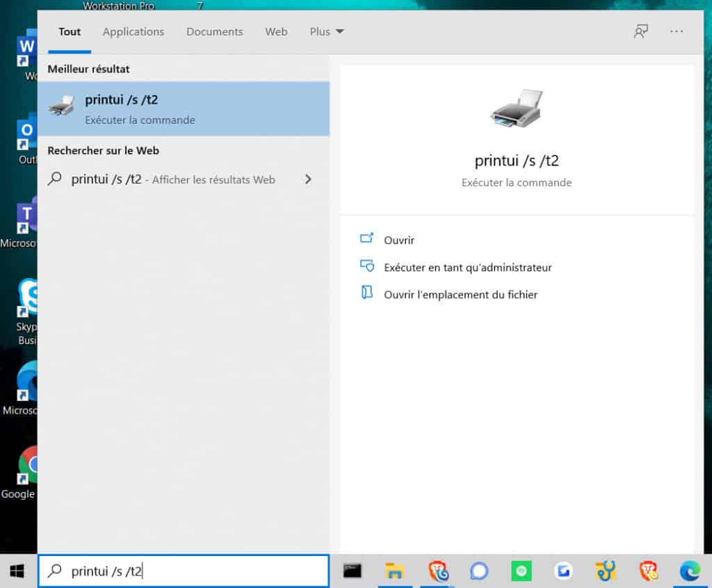The width and height of the screenshot is (712, 588).
Task: Launch the first Brave browser taskbar icon
Action: [x=438, y=571]
